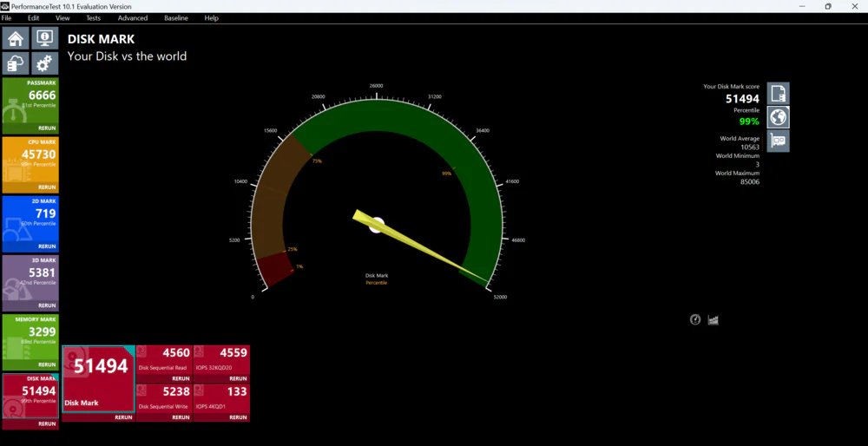Viewport: 868px width, 446px height.
Task: Select the large teal-bordered Disk Mark tile
Action: tap(99, 379)
